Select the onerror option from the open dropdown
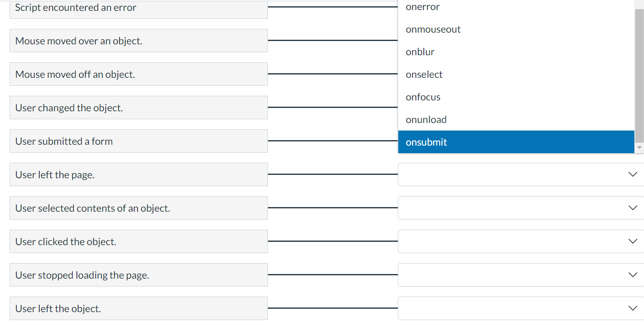 (423, 6)
